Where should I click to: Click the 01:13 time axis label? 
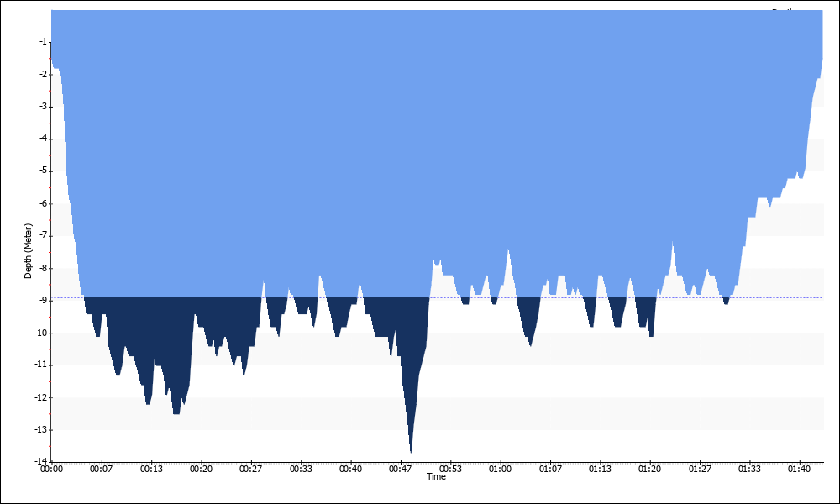tap(600, 470)
